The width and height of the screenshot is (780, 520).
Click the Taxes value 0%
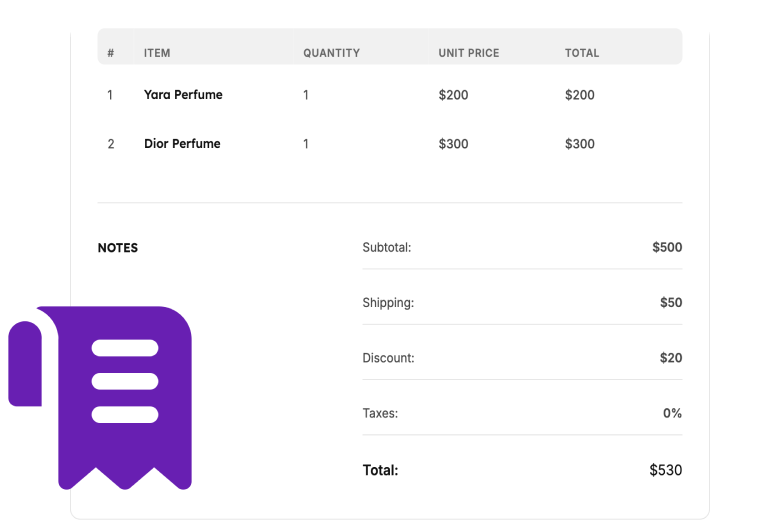pyautogui.click(x=672, y=413)
